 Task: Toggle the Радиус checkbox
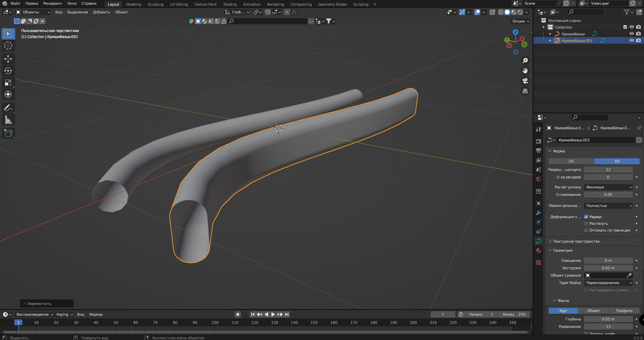click(586, 217)
